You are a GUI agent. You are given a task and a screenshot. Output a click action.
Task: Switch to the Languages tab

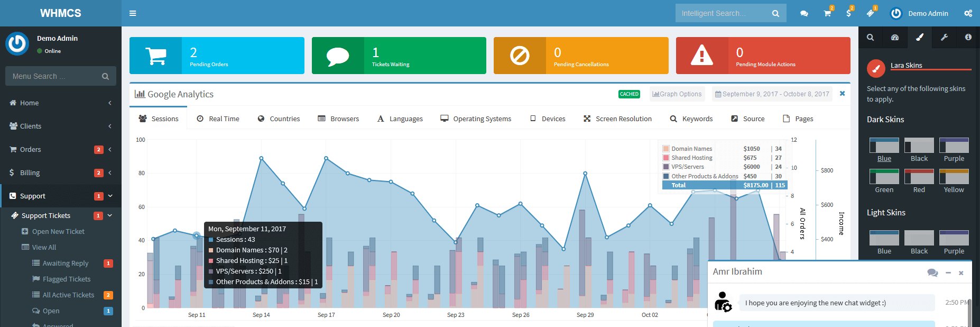tap(400, 119)
